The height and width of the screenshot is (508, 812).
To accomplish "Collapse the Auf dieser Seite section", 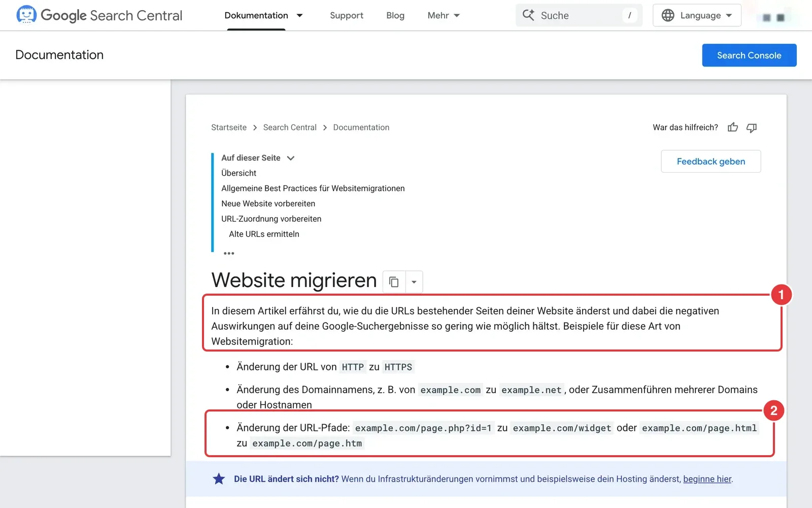I will (x=291, y=158).
